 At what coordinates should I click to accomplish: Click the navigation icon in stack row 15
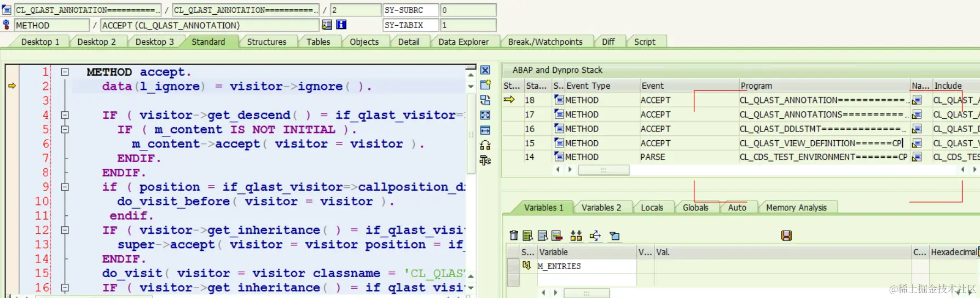click(917, 143)
